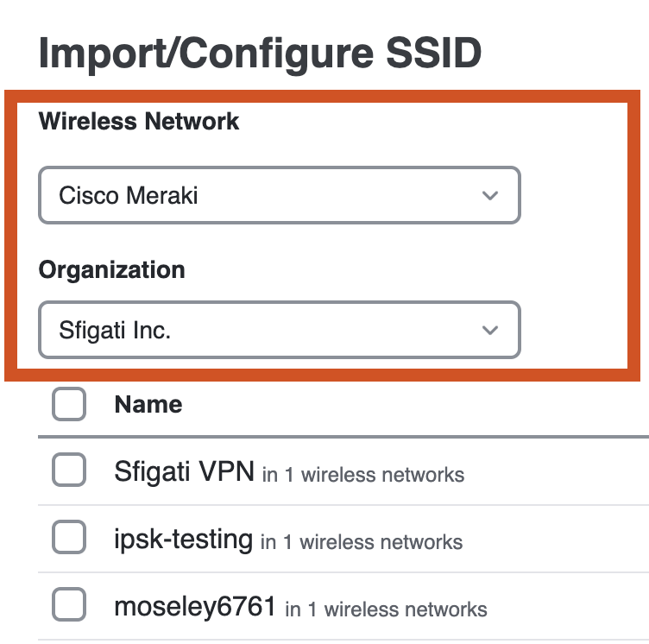
Task: Click the selected value Cisco Meraki
Action: tap(129, 196)
